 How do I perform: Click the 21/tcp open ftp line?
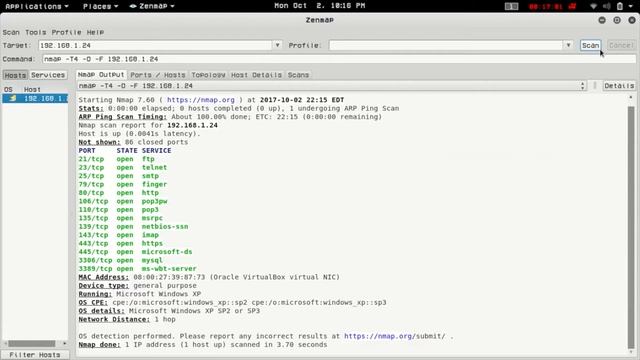click(x=116, y=159)
